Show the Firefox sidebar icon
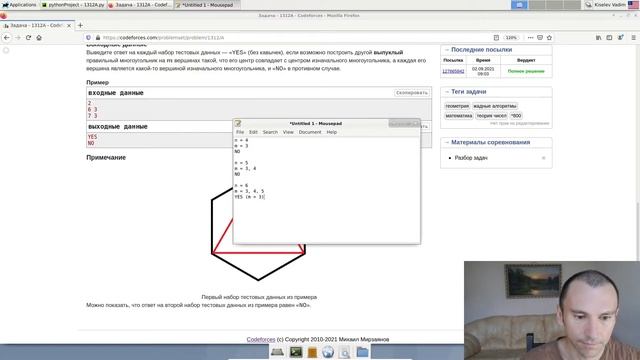640x360 pixels. 609,38
